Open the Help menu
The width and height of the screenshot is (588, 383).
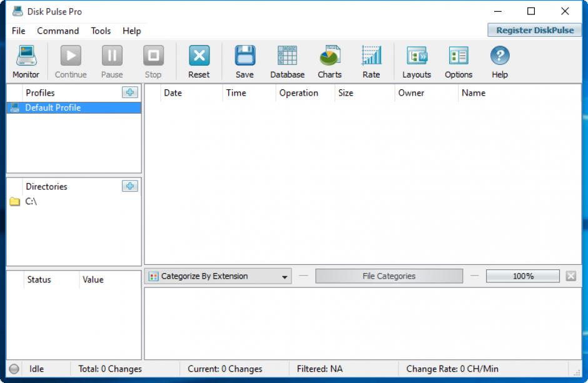click(x=131, y=31)
